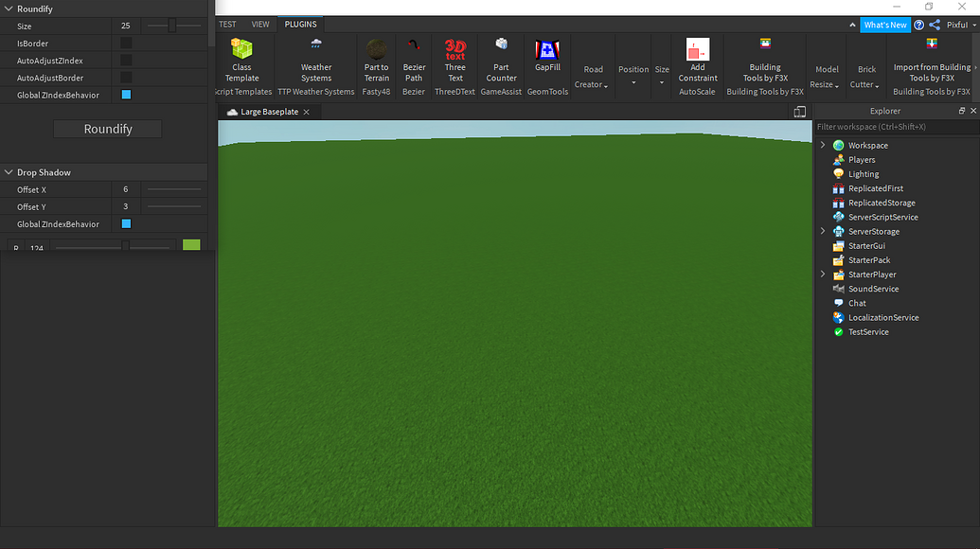
Task: Select the PLUGINS tab
Action: click(x=300, y=25)
